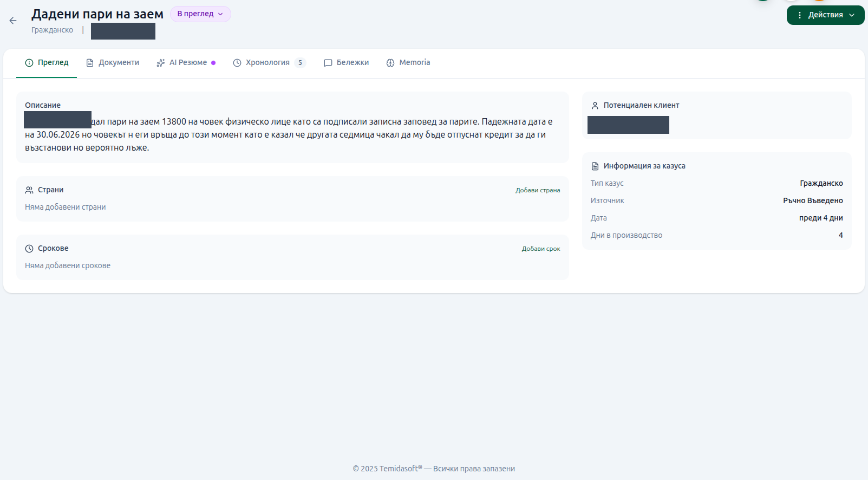Click the Страни people icon
This screenshot has width=868, height=480.
(x=29, y=190)
